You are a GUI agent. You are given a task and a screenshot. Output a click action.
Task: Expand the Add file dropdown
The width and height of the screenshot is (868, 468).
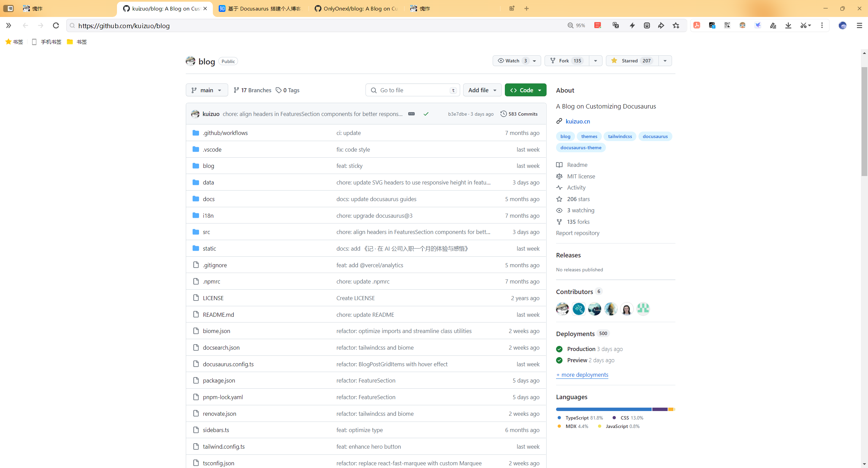click(482, 90)
